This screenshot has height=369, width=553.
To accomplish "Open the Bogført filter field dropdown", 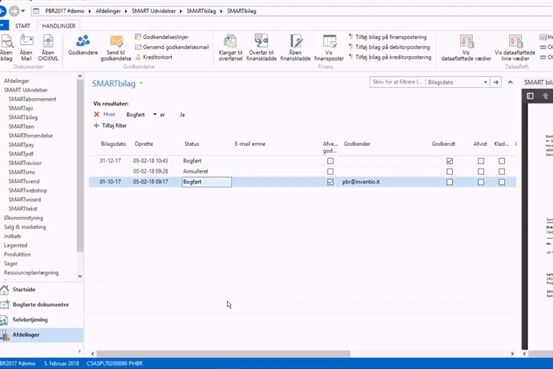I will [x=154, y=114].
